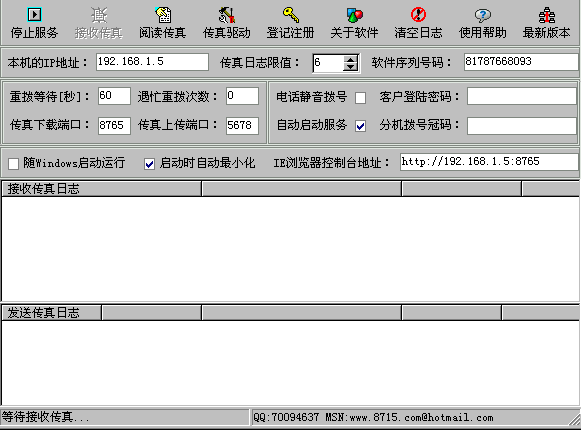
Task: Toggle 随Windows启动运行 checkbox
Action: pos(13,164)
